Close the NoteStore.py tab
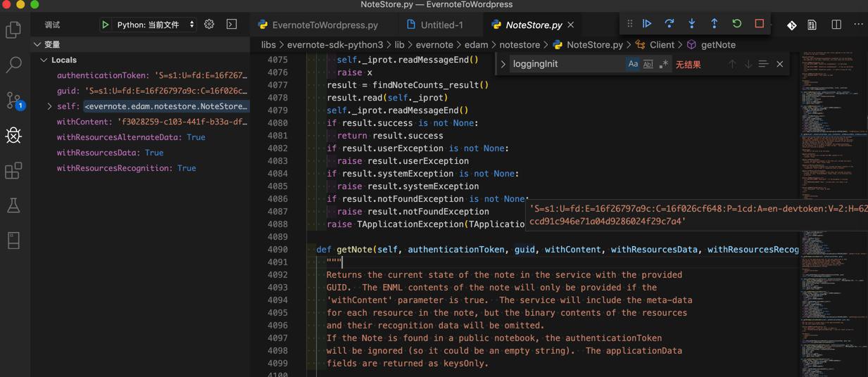The width and height of the screenshot is (868, 377). [571, 25]
